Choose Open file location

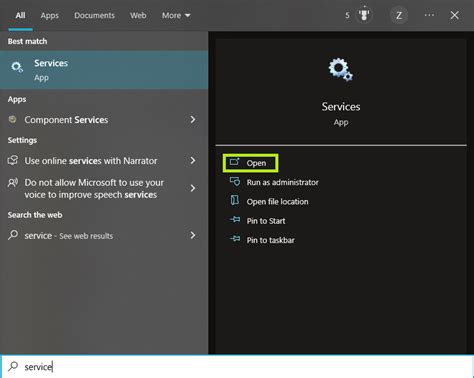click(x=277, y=202)
